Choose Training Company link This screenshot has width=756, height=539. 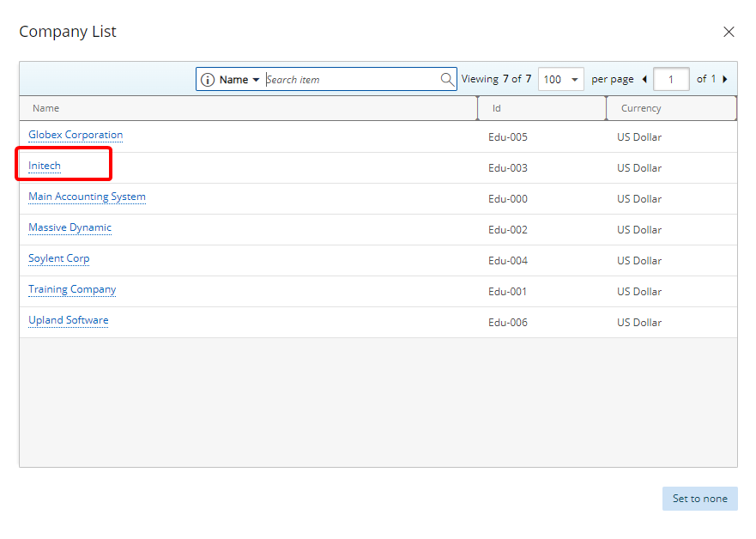coord(72,289)
